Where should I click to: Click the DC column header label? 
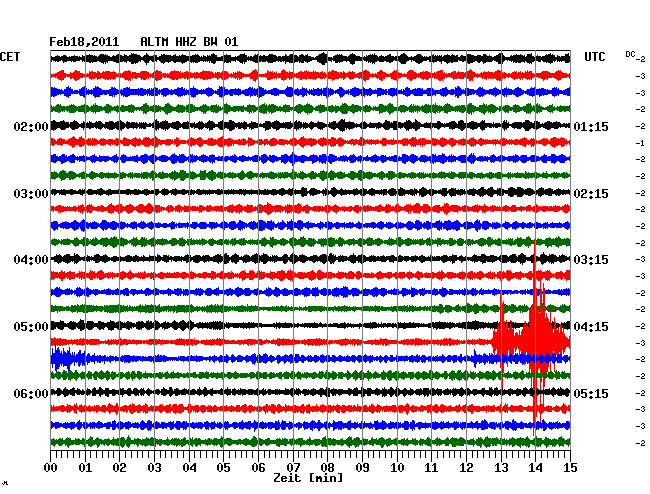[630, 54]
